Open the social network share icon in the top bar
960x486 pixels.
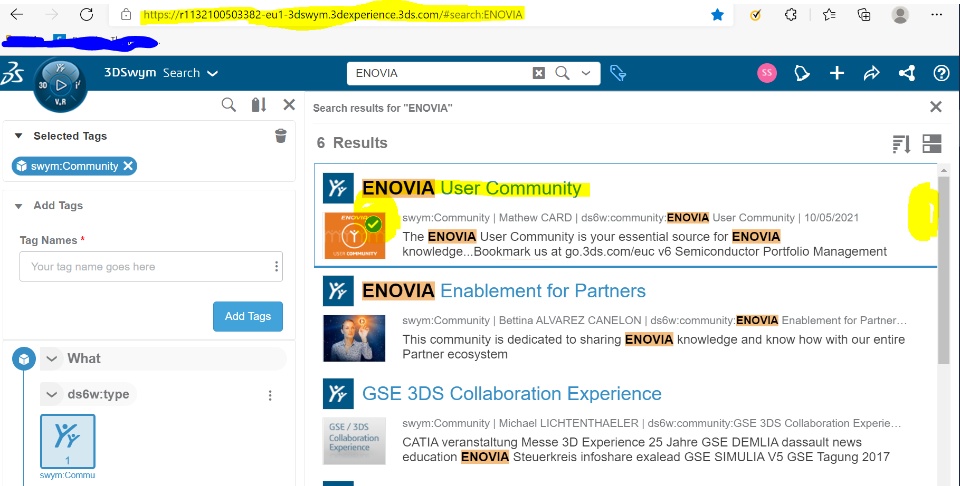(x=907, y=73)
